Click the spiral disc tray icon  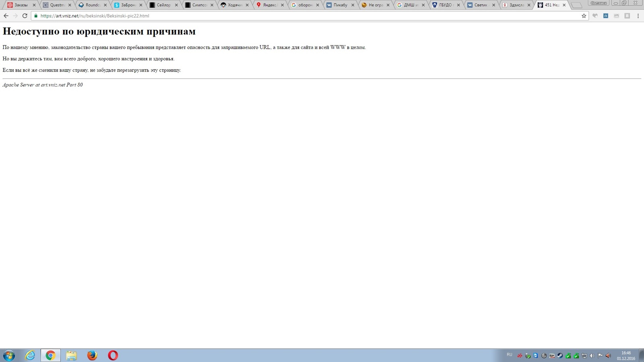click(544, 356)
